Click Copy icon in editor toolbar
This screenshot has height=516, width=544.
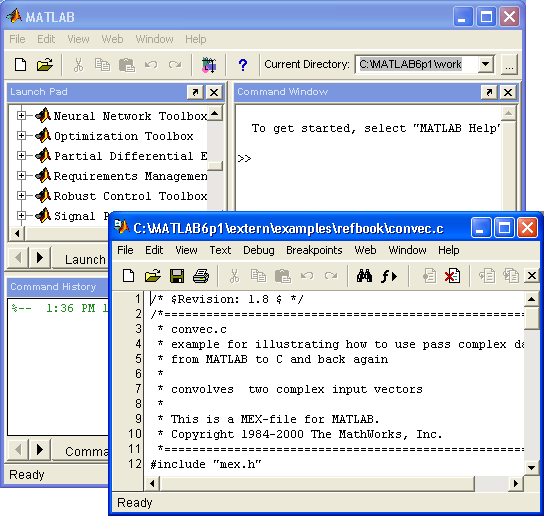258,276
